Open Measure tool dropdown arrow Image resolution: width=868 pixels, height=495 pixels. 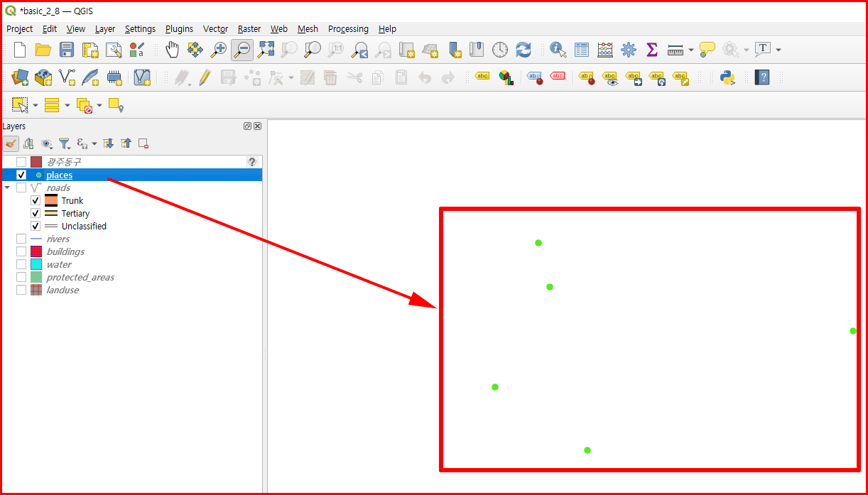(691, 50)
